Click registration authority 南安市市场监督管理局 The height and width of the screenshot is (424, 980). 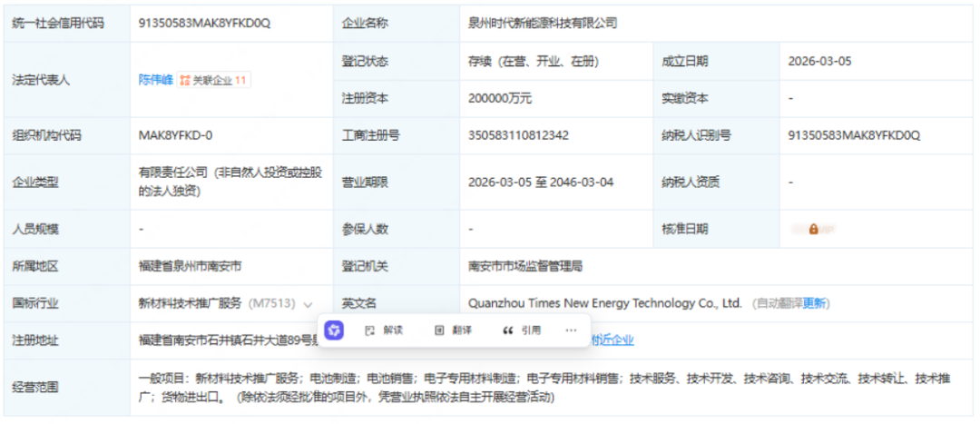[525, 266]
